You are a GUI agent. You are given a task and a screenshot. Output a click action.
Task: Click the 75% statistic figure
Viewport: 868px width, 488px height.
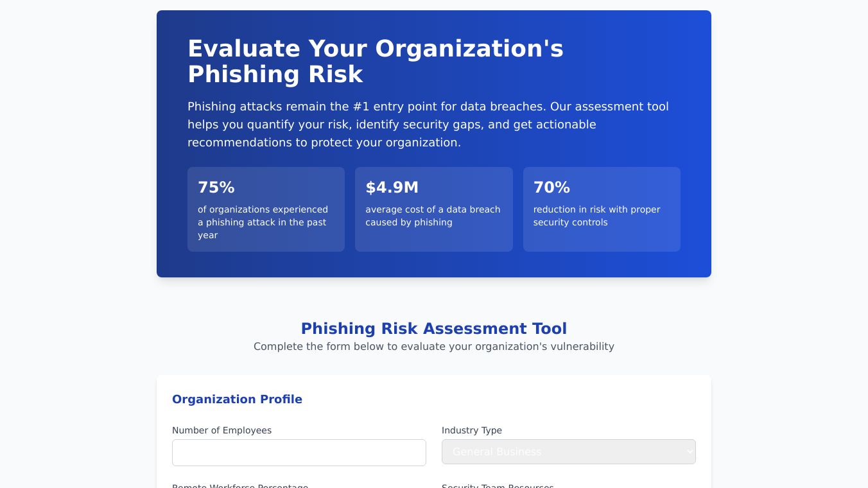(x=216, y=187)
